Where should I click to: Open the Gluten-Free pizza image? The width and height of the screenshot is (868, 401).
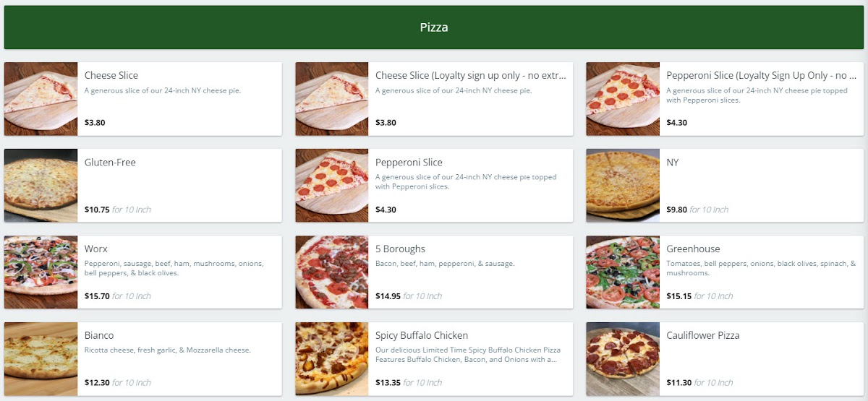(41, 186)
